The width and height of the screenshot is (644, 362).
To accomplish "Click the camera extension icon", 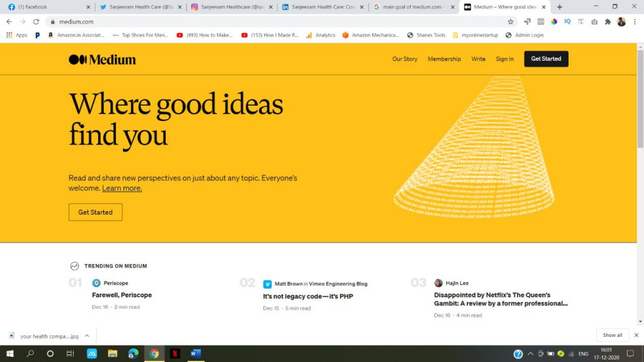I will [594, 22].
